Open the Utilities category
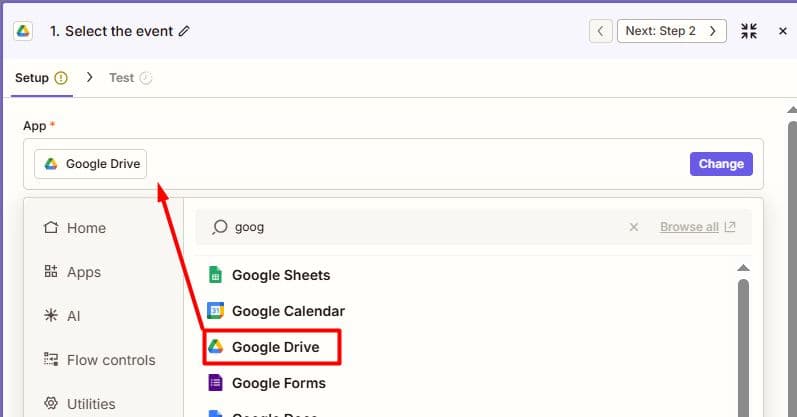This screenshot has height=417, width=797. click(80, 404)
